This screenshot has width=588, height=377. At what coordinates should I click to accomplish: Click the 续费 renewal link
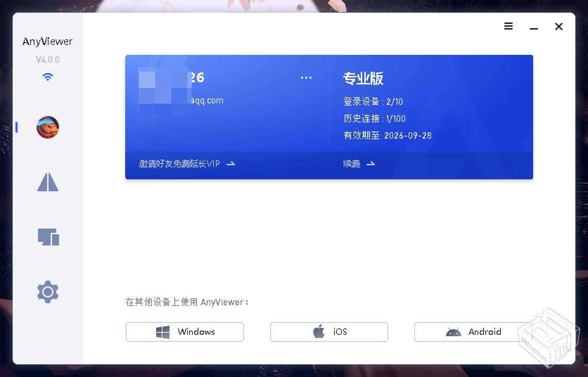pos(351,164)
